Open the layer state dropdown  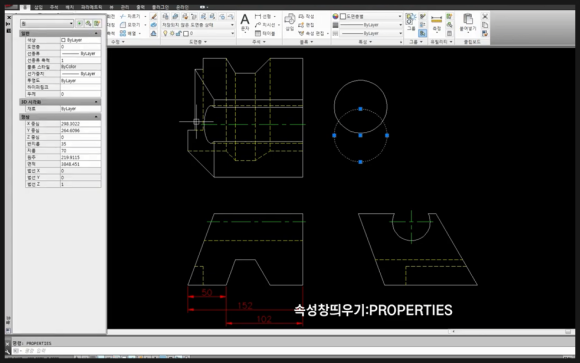[198, 25]
